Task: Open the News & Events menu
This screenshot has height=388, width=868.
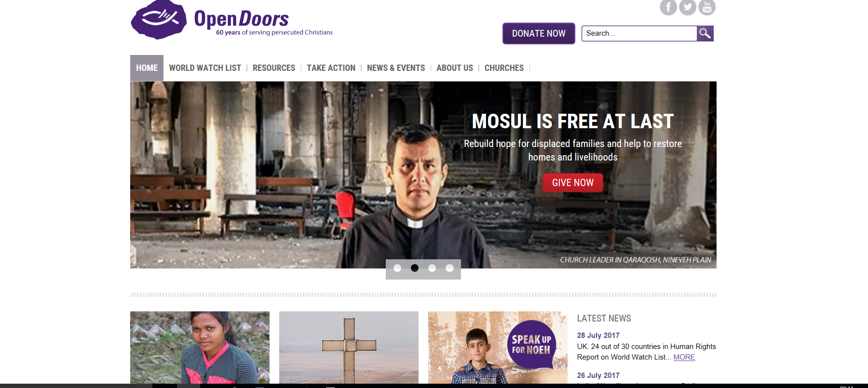Action: (x=396, y=68)
